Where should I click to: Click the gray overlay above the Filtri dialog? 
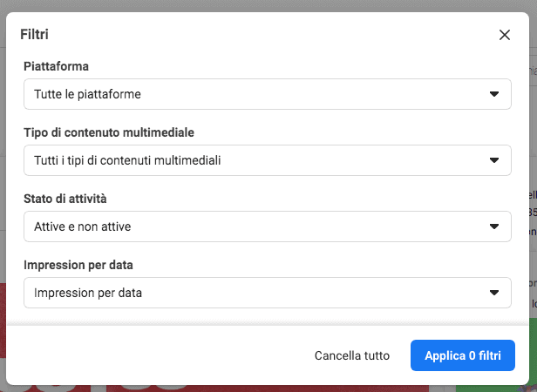268,5
